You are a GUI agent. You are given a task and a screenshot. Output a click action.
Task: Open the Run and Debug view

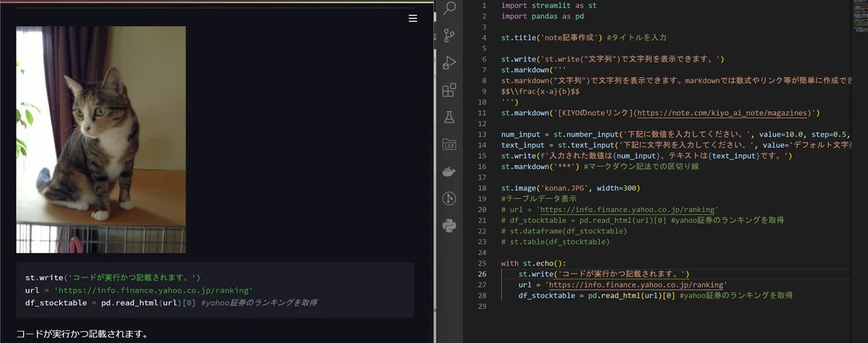click(449, 63)
